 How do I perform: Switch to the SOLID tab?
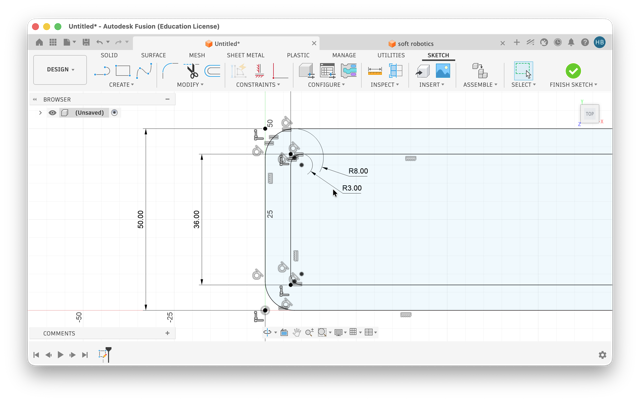pyautogui.click(x=109, y=55)
